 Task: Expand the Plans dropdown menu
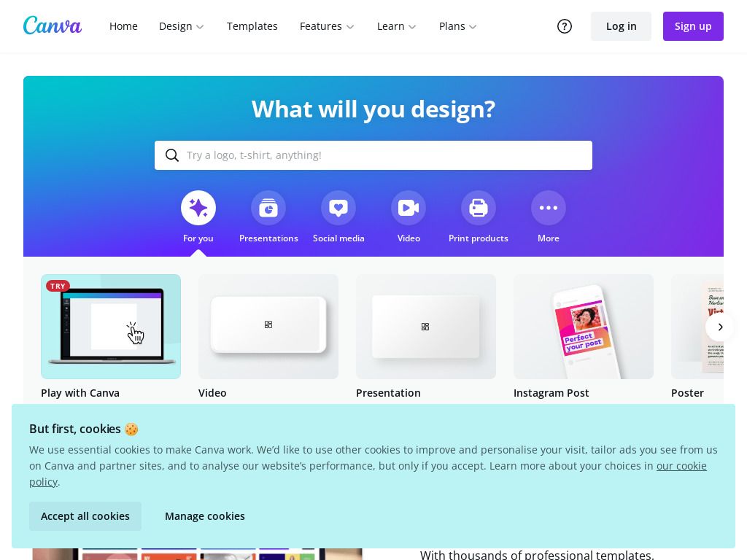[x=457, y=26]
